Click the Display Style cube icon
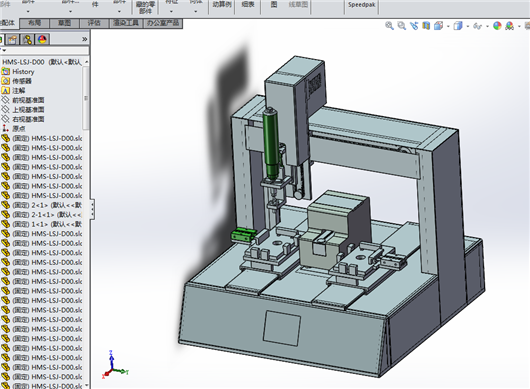Screen dimensions: 530x389 pos(458,26)
